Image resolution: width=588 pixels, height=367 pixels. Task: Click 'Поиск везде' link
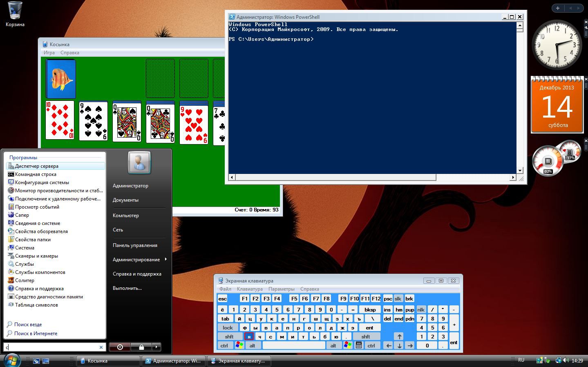(28, 325)
